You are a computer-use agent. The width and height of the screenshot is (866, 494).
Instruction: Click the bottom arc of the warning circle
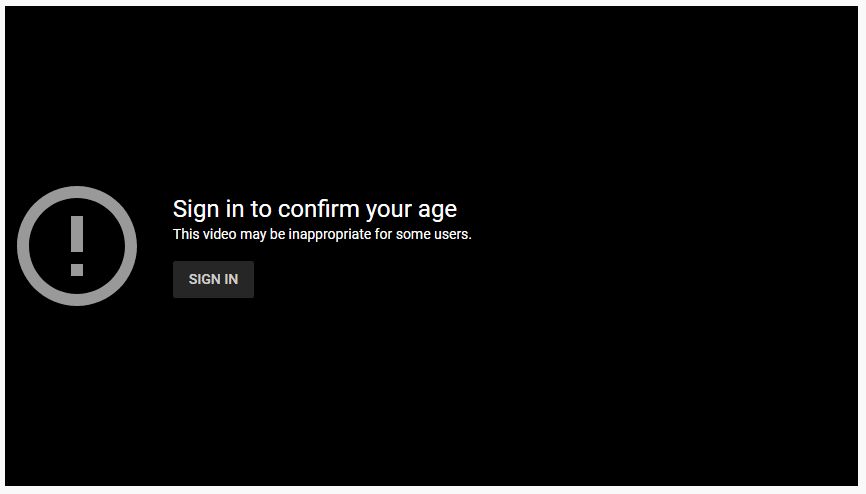[x=77, y=299]
